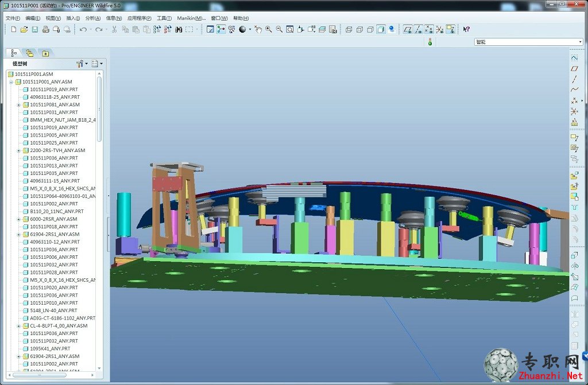Click the datum plane tool in the right toolbar
This screenshot has height=385, width=588.
[x=574, y=69]
